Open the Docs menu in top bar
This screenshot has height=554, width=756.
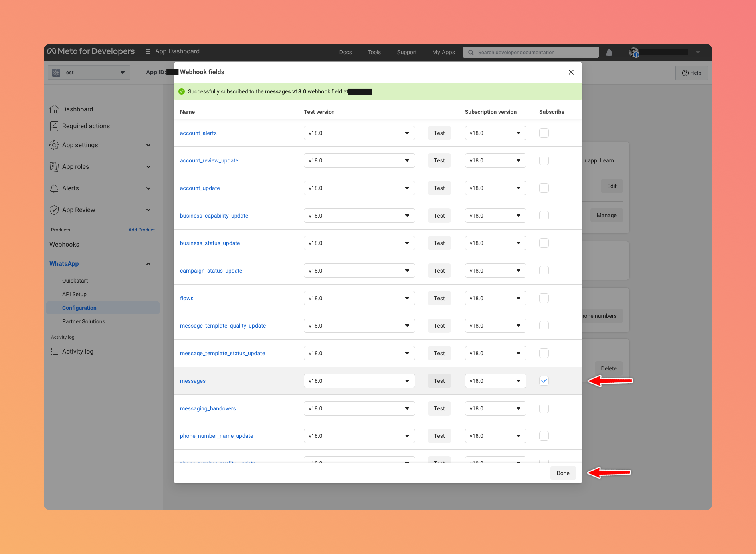345,52
